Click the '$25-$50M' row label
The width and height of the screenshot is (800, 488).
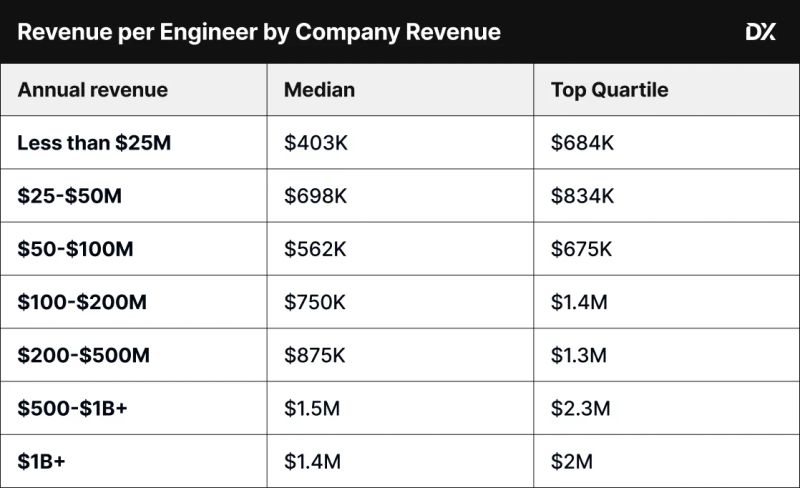tap(69, 196)
